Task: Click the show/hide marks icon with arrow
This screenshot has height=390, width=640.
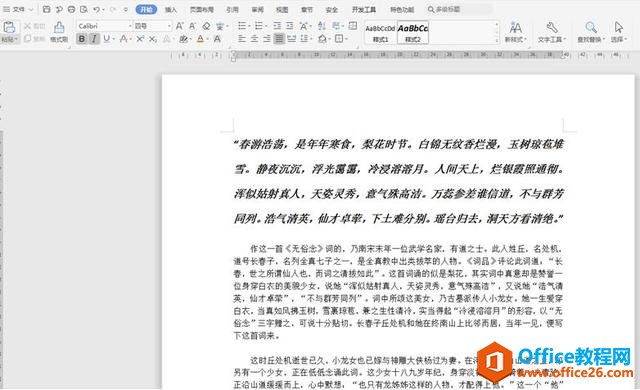Action: [x=336, y=26]
